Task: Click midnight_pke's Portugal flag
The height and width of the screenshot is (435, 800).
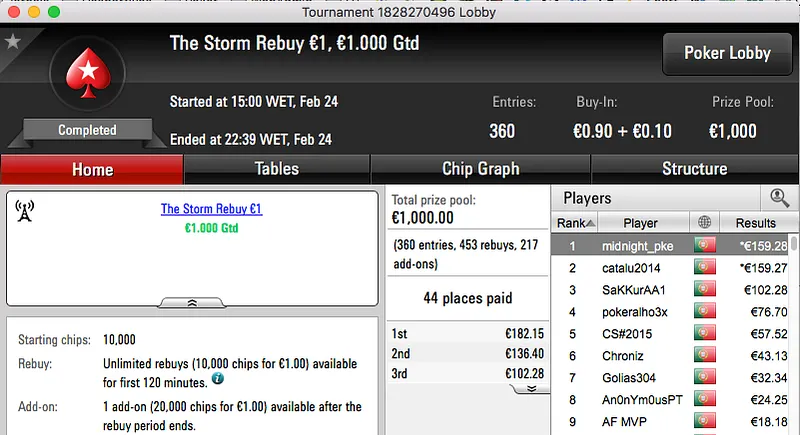Action: (x=706, y=245)
